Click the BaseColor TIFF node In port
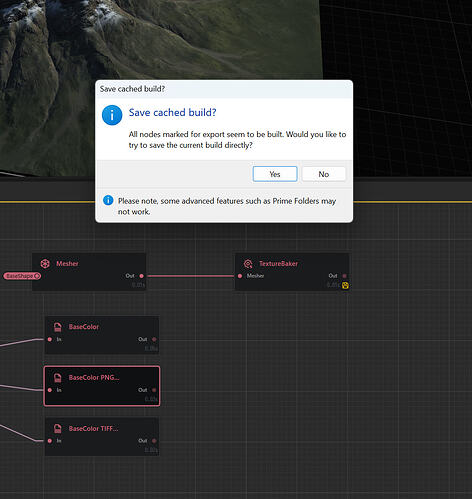The image size is (472, 499). click(x=50, y=440)
